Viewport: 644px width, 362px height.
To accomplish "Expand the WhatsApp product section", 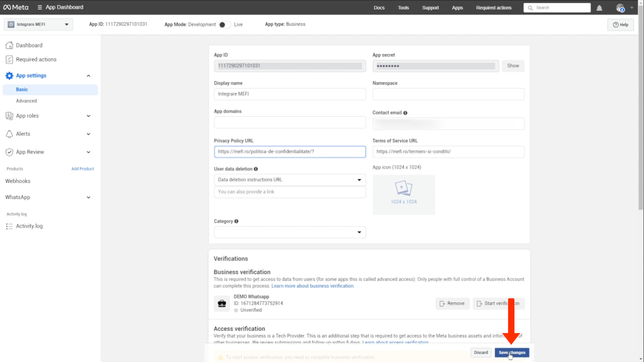I will pos(88,197).
